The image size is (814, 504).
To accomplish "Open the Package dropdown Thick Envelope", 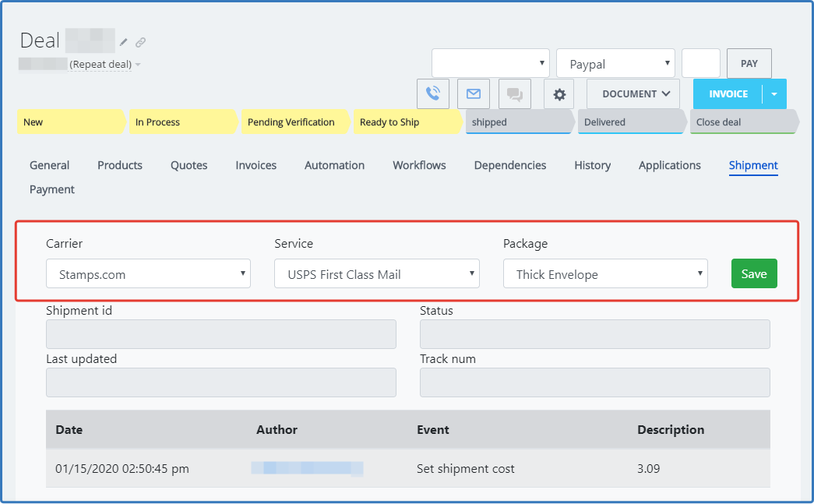I will (605, 273).
